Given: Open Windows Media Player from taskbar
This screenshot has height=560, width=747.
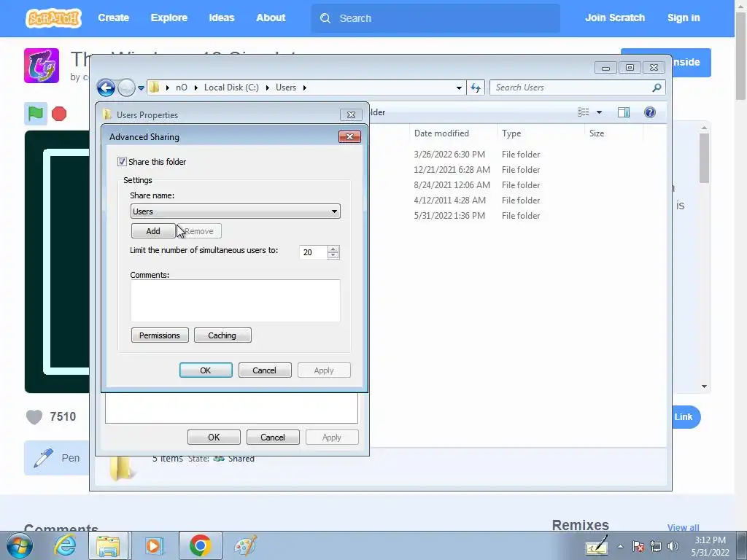Looking at the screenshot, I should click(x=154, y=545).
